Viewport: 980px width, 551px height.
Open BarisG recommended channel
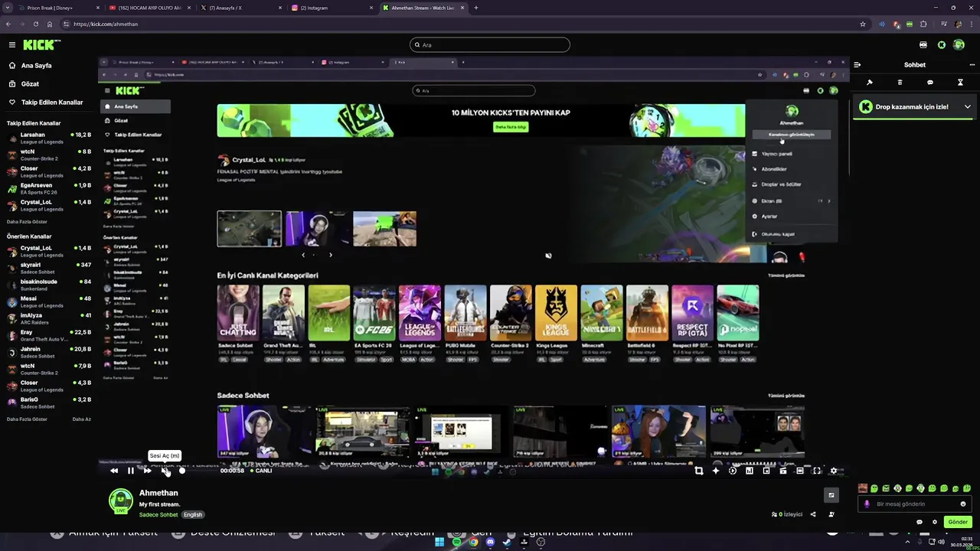(x=49, y=403)
